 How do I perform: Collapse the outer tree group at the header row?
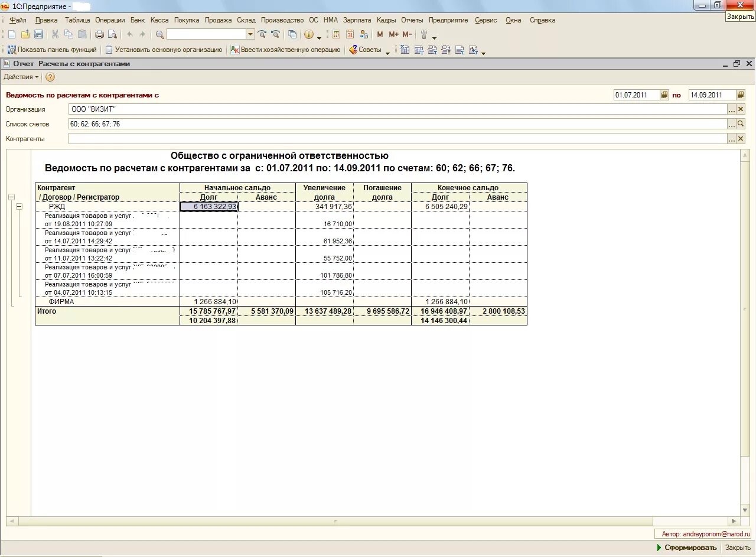(11, 197)
